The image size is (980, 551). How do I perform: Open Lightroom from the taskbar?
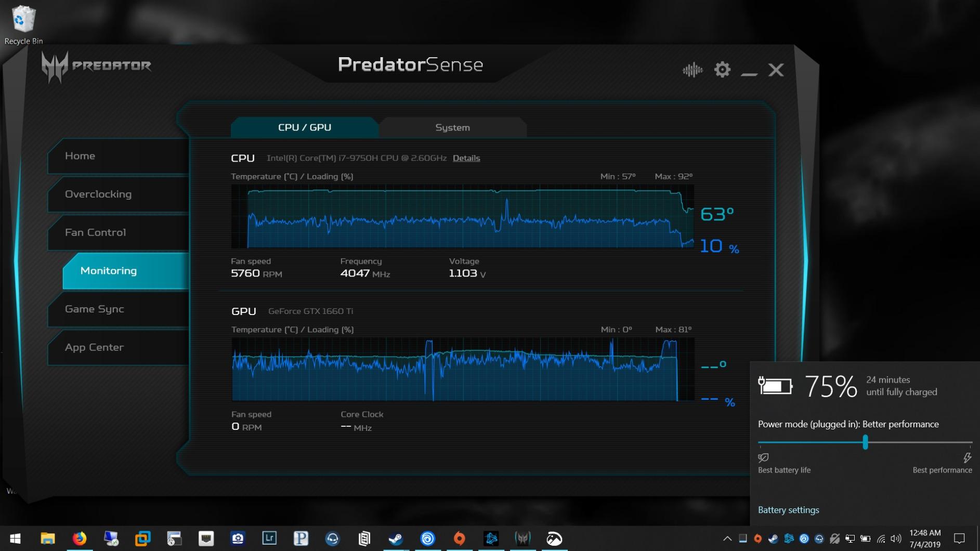click(269, 539)
